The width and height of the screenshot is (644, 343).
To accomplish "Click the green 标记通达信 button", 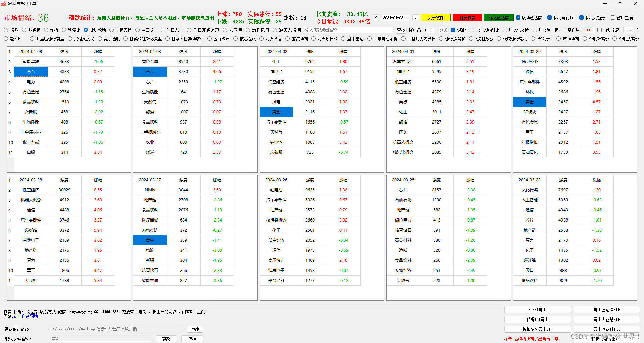I will (x=499, y=18).
